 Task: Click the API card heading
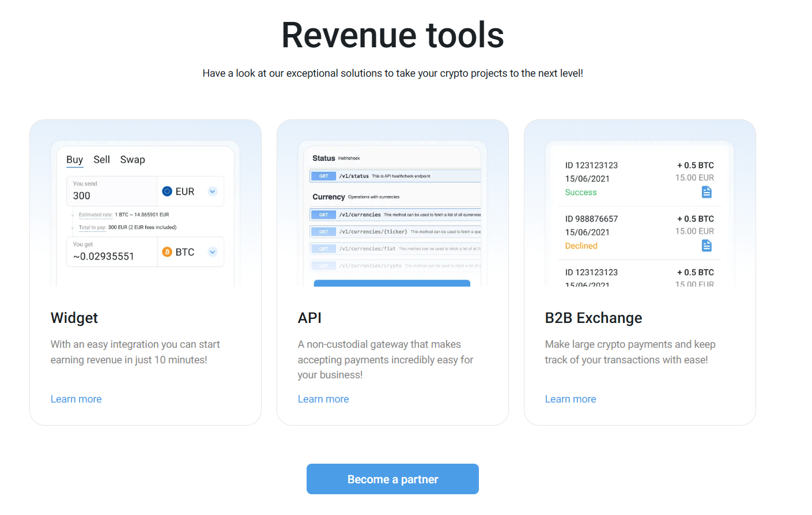[309, 318]
